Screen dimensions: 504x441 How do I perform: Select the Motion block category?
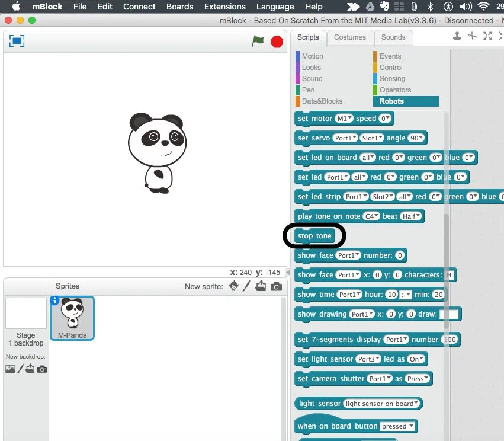tap(313, 56)
